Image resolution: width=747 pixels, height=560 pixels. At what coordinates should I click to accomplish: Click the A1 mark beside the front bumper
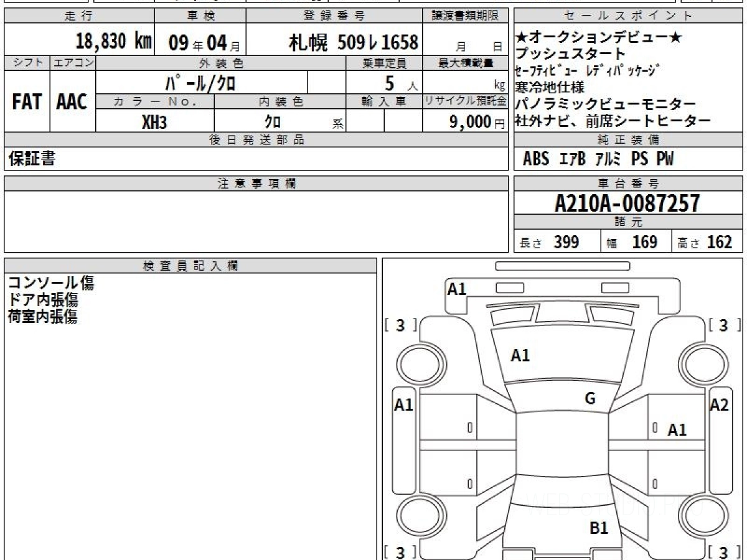tap(457, 289)
